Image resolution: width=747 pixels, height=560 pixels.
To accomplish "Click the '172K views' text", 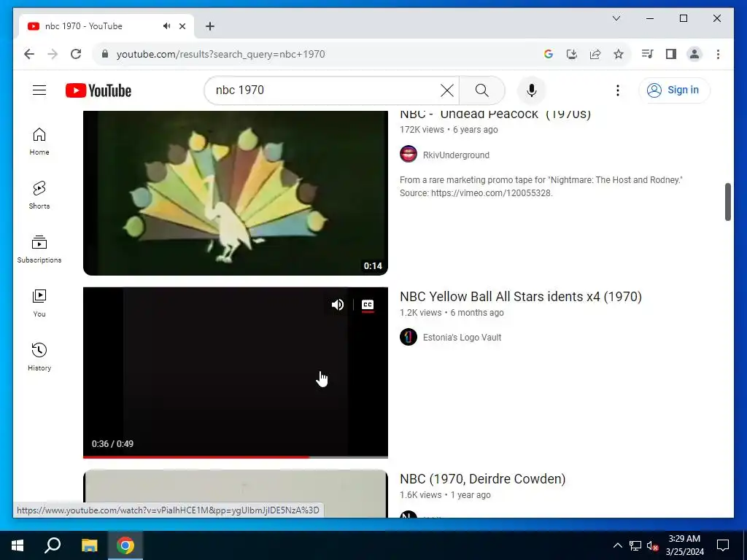I will [422, 130].
